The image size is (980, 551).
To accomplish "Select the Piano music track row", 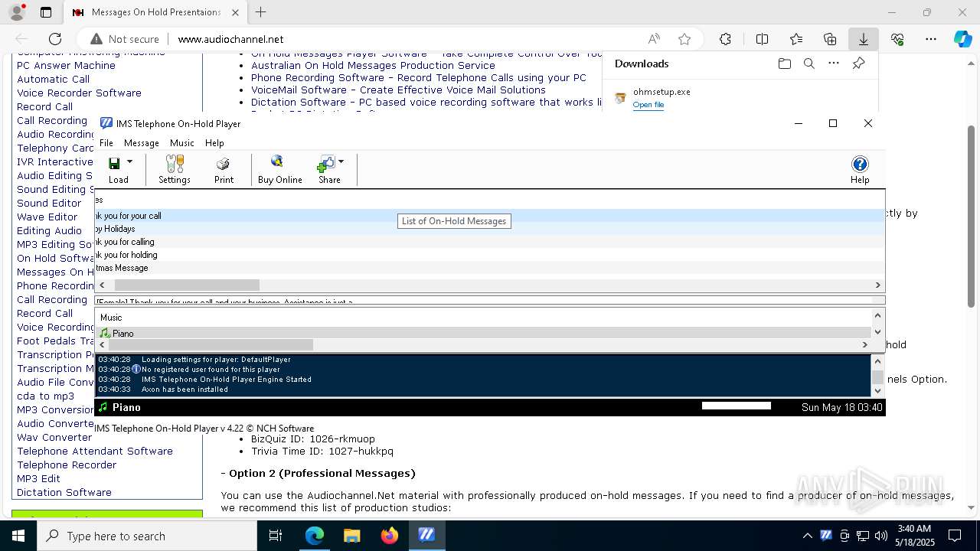I will point(484,333).
